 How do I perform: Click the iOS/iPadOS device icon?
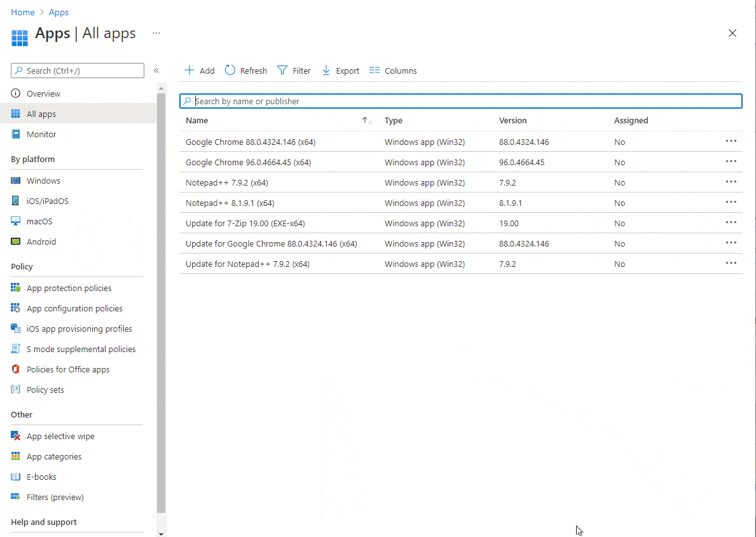coord(15,201)
